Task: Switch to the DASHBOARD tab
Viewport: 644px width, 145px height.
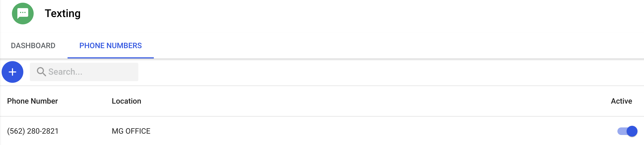Action: coord(33,45)
